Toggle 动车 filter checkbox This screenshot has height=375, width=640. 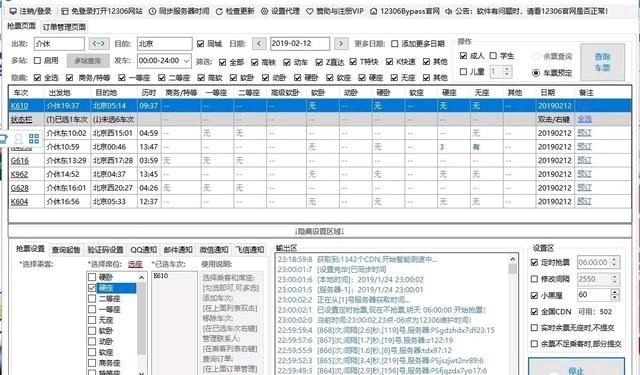[287, 62]
